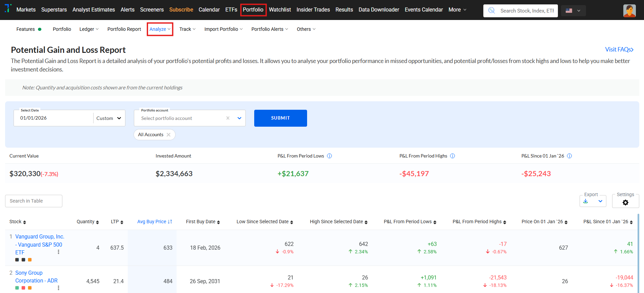Expand the Track submenu
This screenshot has width=644, height=293.
(x=187, y=29)
